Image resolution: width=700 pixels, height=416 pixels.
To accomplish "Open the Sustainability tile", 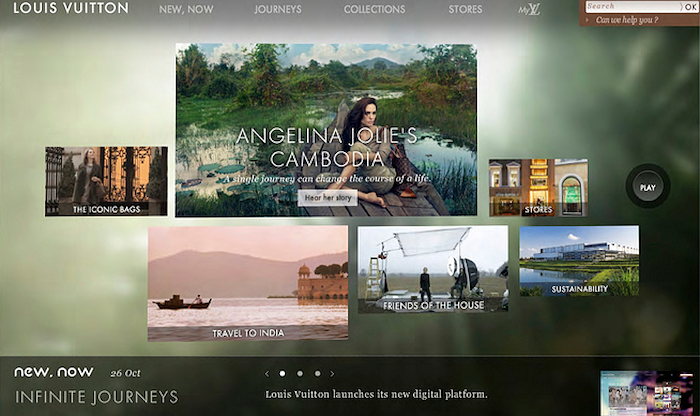I will click(579, 261).
